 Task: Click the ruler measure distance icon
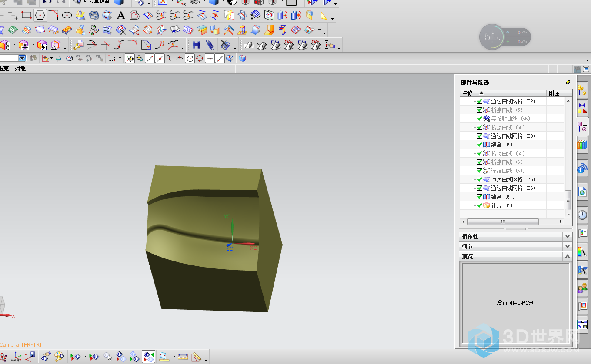click(x=183, y=357)
